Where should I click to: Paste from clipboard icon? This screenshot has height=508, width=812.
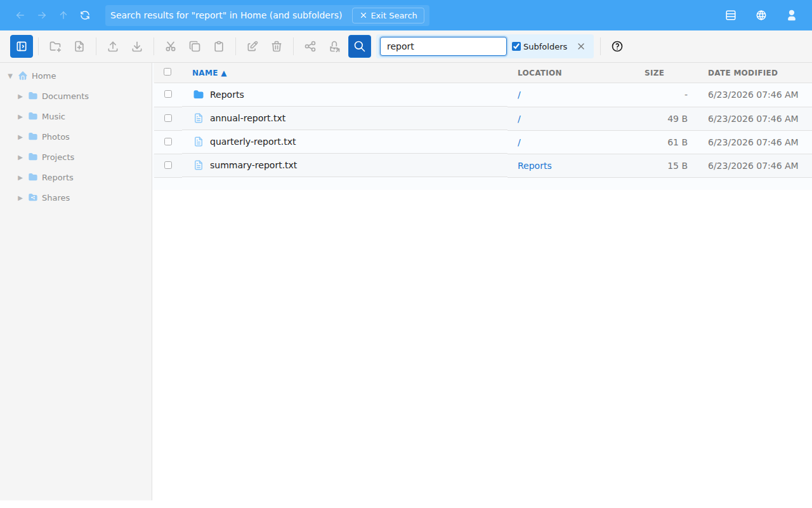[219, 46]
